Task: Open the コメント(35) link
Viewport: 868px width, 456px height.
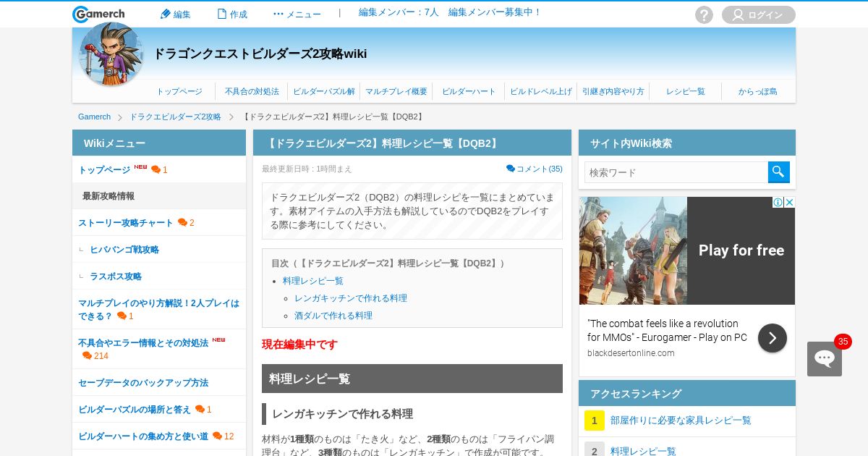Action: (535, 169)
